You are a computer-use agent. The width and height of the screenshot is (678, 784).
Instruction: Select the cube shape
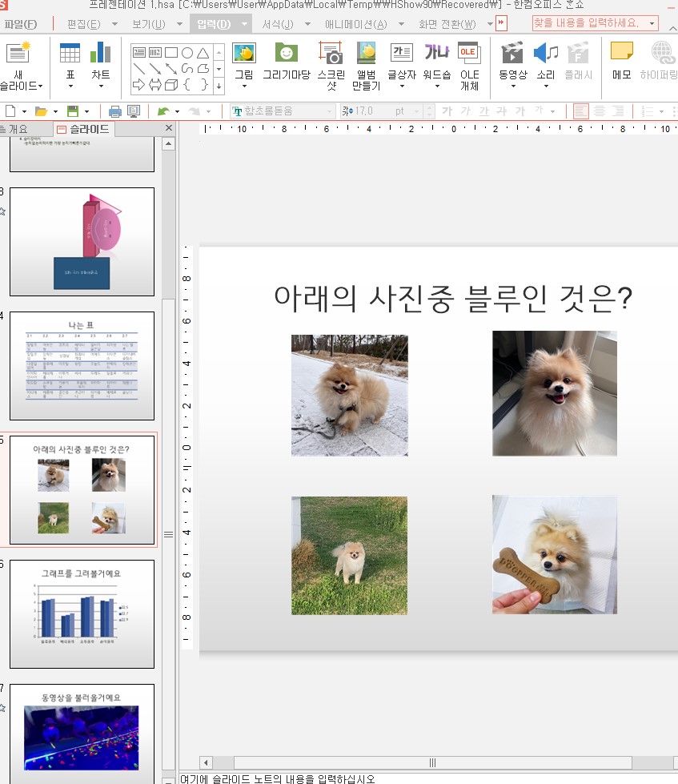[171, 85]
